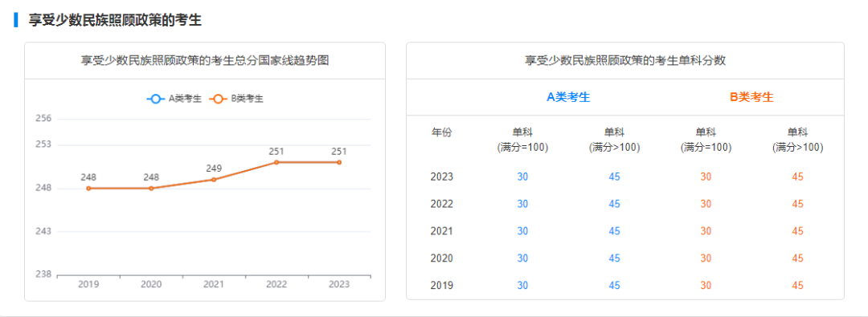
Task: Select the 2022 year cell in table
Action: click(442, 204)
